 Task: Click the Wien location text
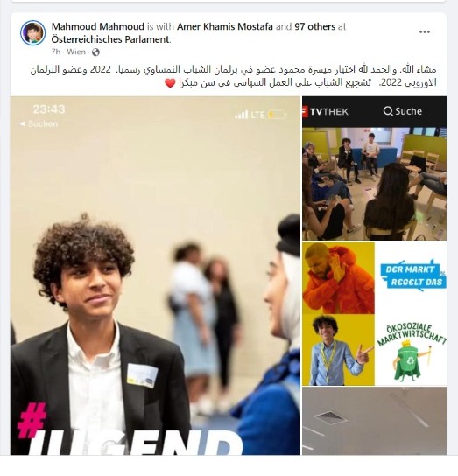click(x=76, y=52)
